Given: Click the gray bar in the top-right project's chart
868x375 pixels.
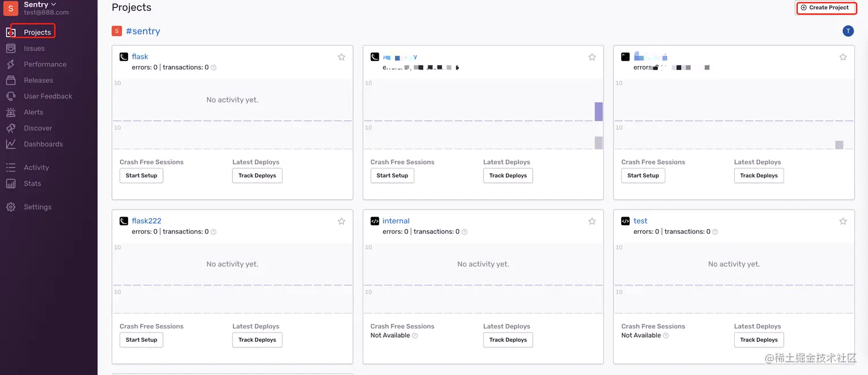Looking at the screenshot, I should [x=839, y=145].
